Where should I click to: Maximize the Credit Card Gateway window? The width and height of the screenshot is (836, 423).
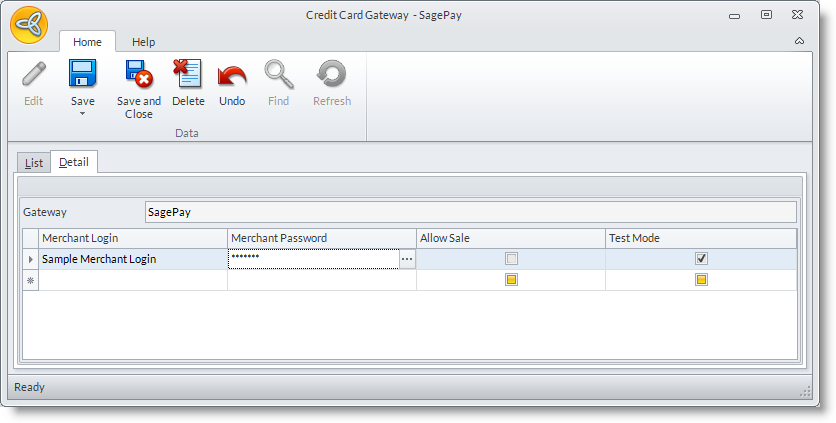tap(766, 15)
